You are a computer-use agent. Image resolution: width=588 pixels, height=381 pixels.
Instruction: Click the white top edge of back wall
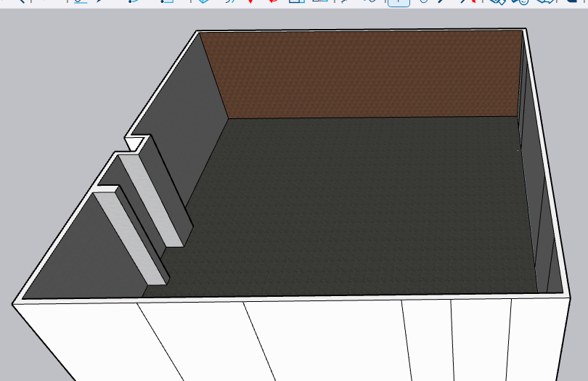[363, 31]
